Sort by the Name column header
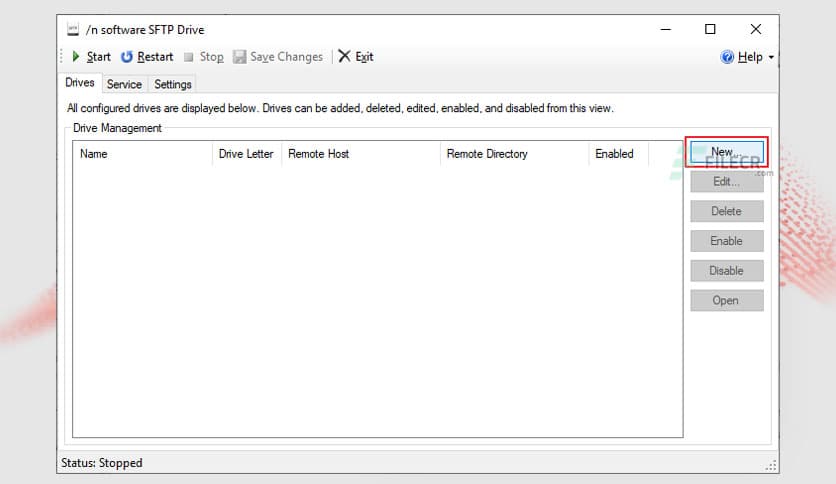This screenshot has width=836, height=484. click(142, 154)
